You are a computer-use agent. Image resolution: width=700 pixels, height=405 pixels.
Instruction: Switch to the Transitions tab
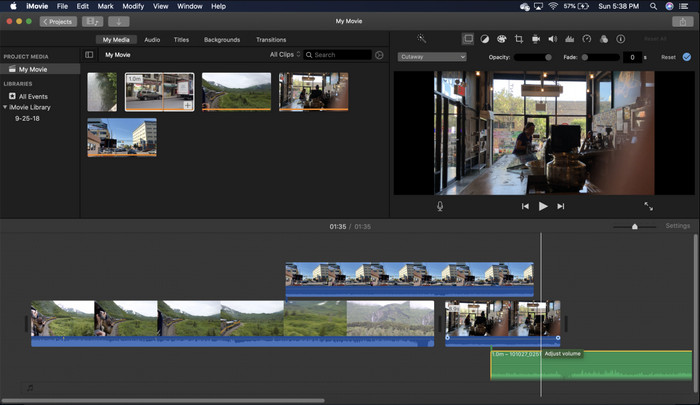point(271,40)
